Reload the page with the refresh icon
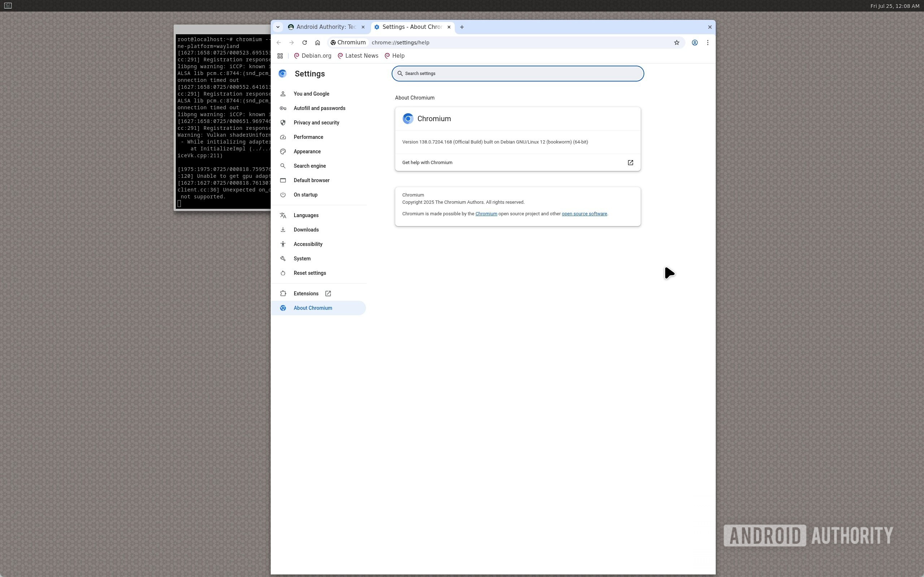The image size is (924, 577). pyautogui.click(x=304, y=43)
